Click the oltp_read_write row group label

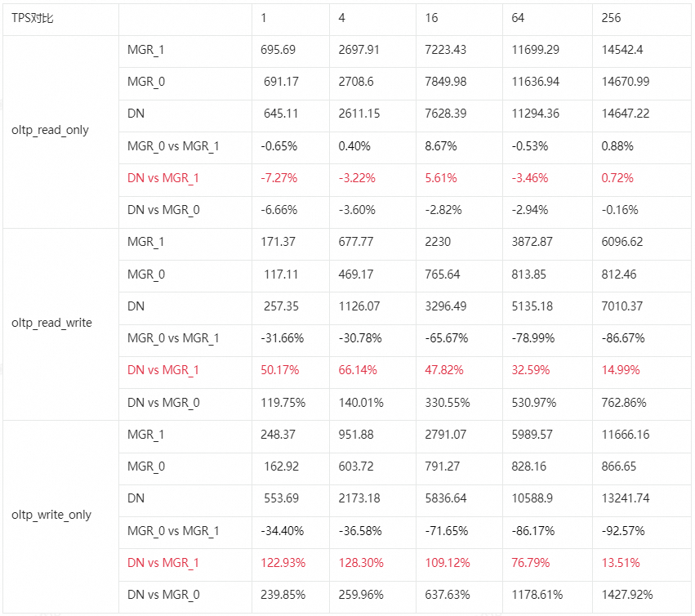[51, 323]
